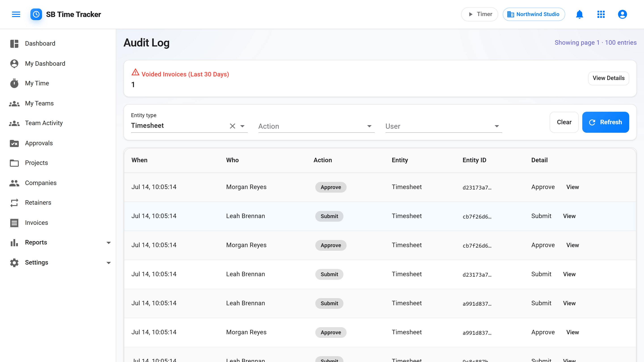View Leah Brennan submit cb7f26d6 entry

click(569, 216)
